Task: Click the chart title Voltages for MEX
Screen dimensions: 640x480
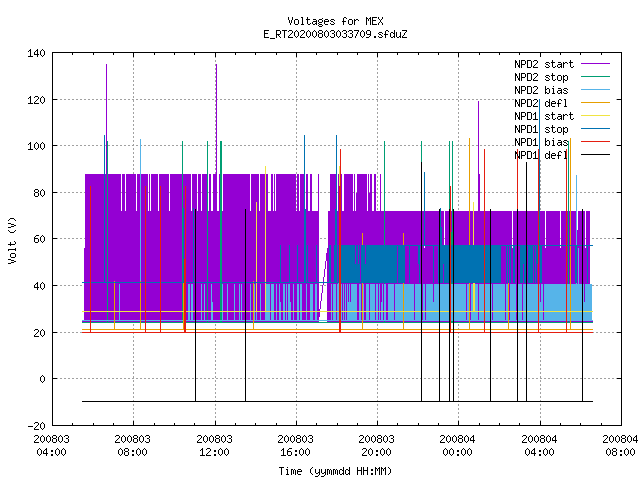Action: (x=335, y=21)
